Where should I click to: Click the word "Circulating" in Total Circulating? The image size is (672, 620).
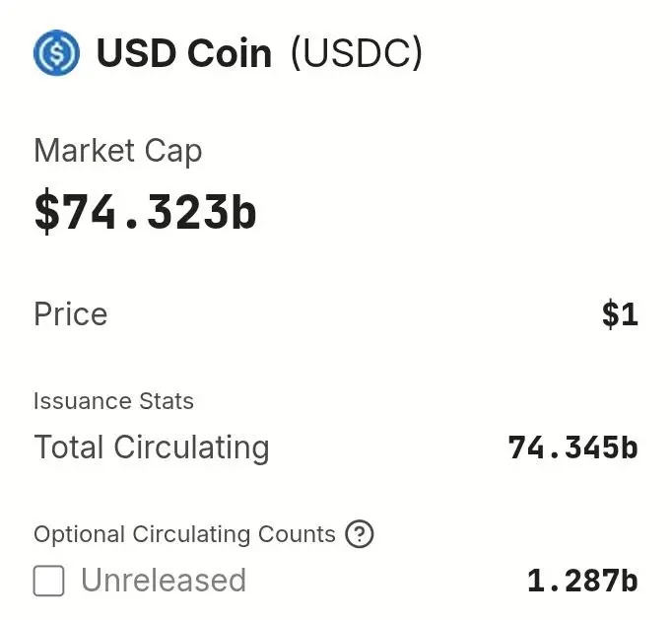click(191, 448)
